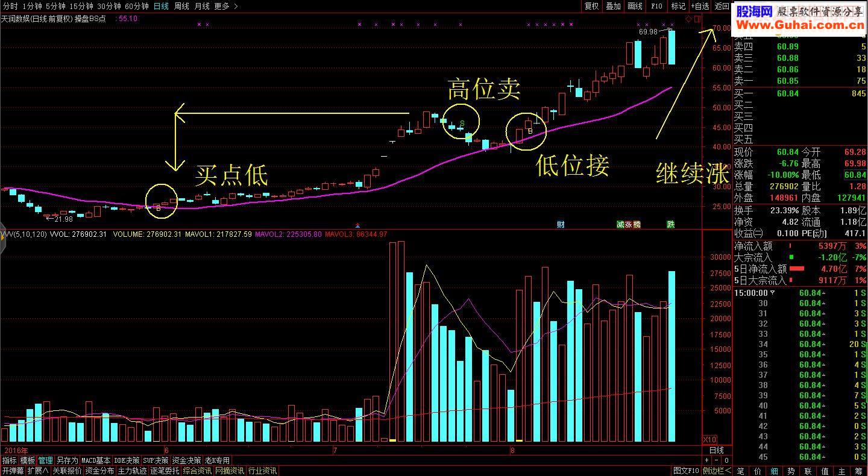The image size is (868, 476).
Task: Switch to 分时 intraday view
Action: click(9, 6)
